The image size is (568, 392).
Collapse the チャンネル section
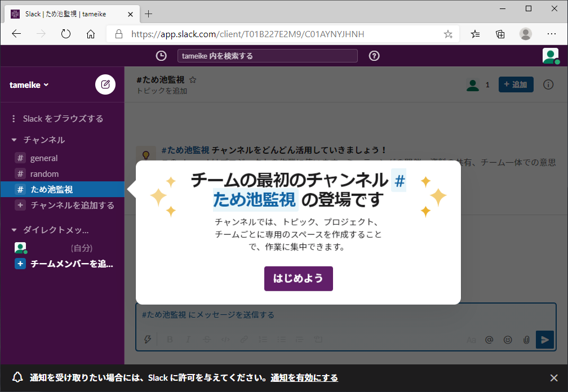pos(14,140)
